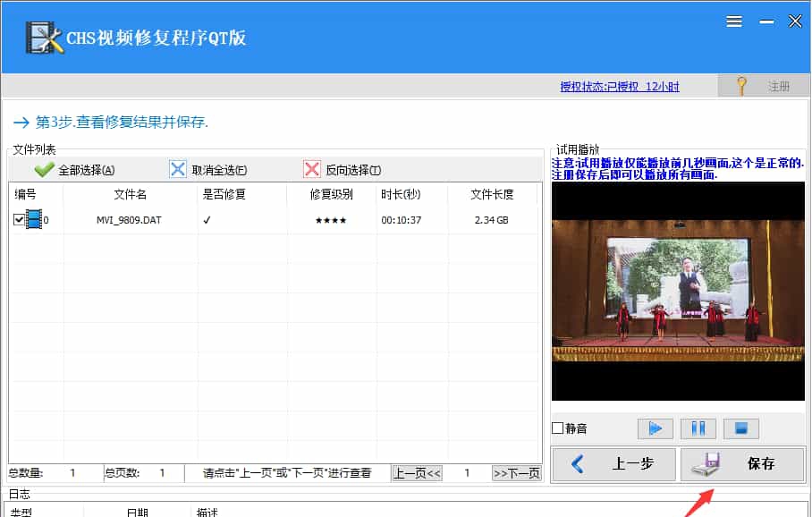Open the hamburger menu in title bar
Viewport: 812px width, 517px height.
tap(734, 21)
